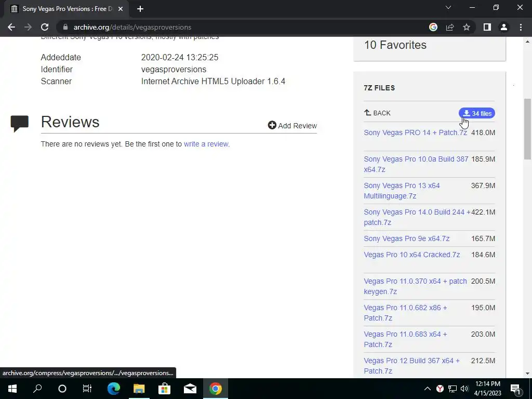Open the Chrome three-dot menu
Image resolution: width=532 pixels, height=399 pixels.
[521, 27]
